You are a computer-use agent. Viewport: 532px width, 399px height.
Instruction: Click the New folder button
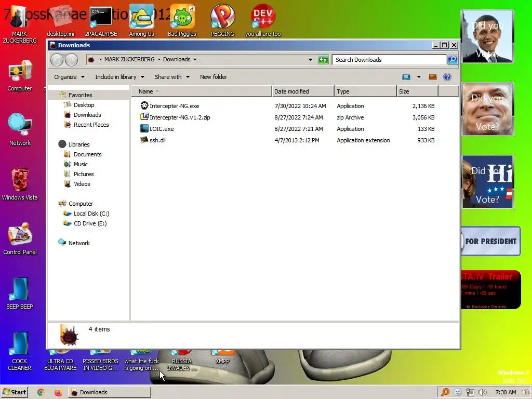click(x=214, y=77)
